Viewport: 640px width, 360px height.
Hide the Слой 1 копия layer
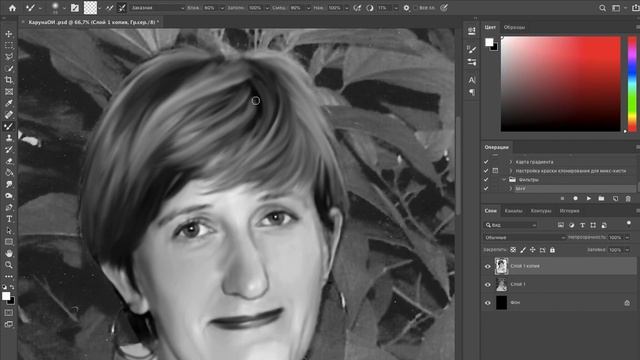point(488,266)
